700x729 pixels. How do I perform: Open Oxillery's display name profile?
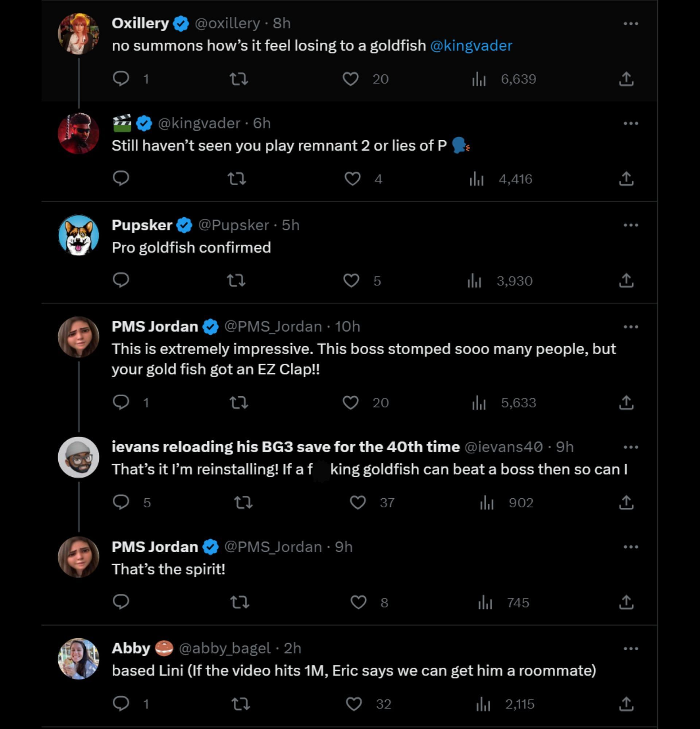140,23
